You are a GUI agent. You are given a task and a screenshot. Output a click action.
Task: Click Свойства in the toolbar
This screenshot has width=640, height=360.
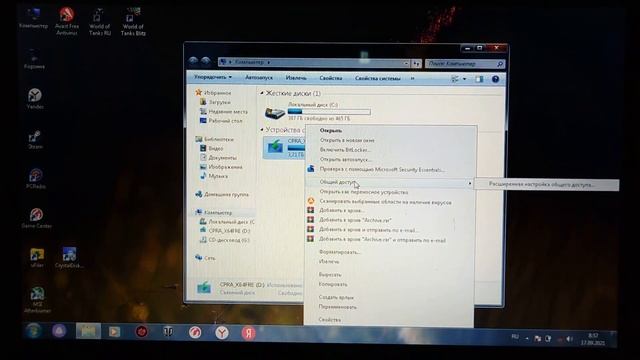(331, 78)
